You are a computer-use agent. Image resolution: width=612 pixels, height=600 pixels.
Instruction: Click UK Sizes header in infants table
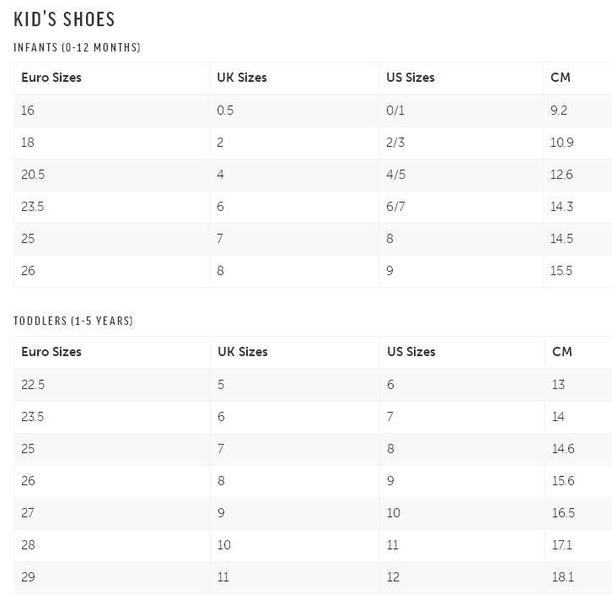[x=242, y=78]
